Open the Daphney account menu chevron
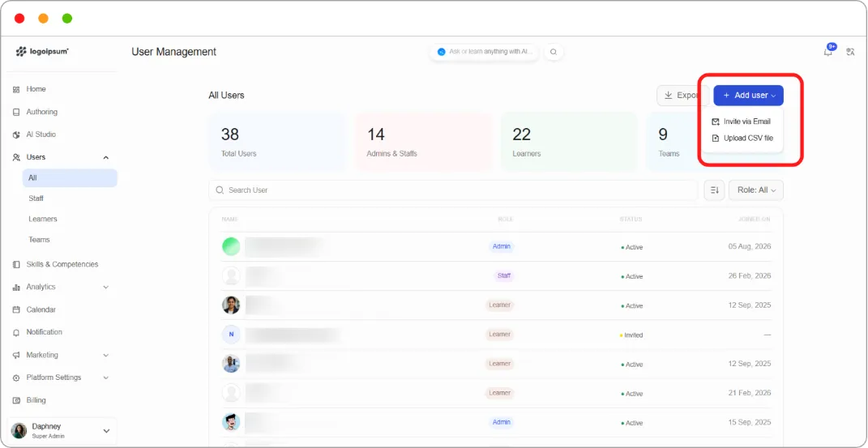This screenshot has width=868, height=448. pyautogui.click(x=106, y=431)
